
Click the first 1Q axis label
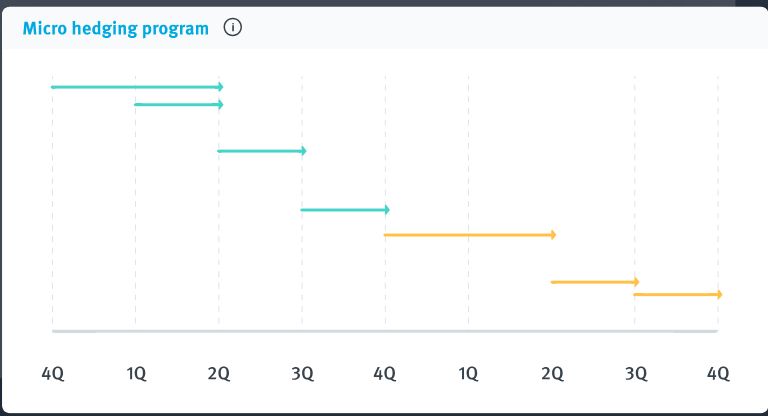click(x=136, y=374)
